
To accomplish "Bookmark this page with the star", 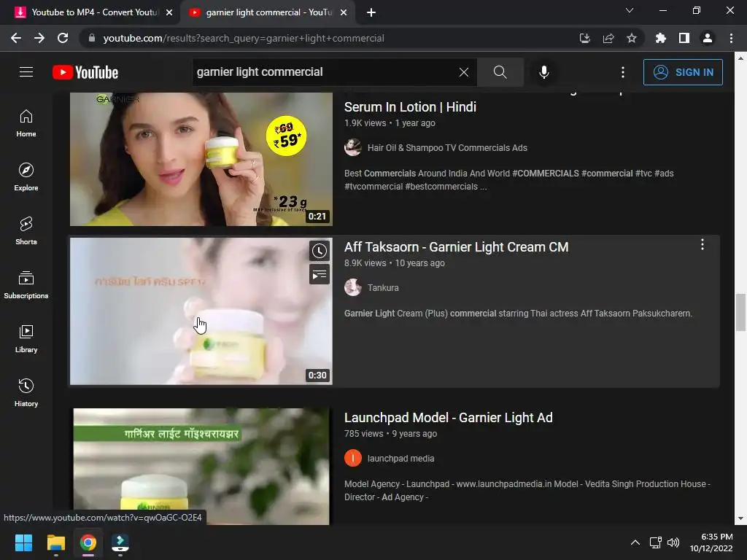I will coord(631,38).
